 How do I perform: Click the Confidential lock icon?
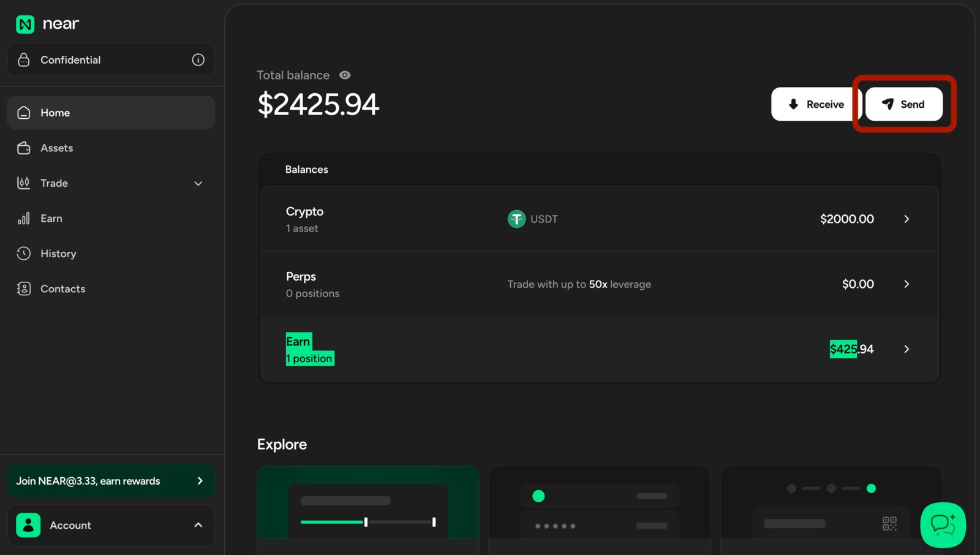(x=24, y=59)
